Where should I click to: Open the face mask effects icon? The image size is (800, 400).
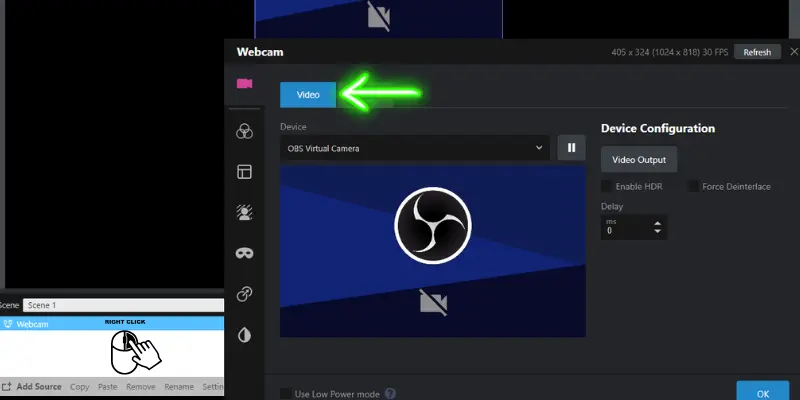[x=244, y=254]
